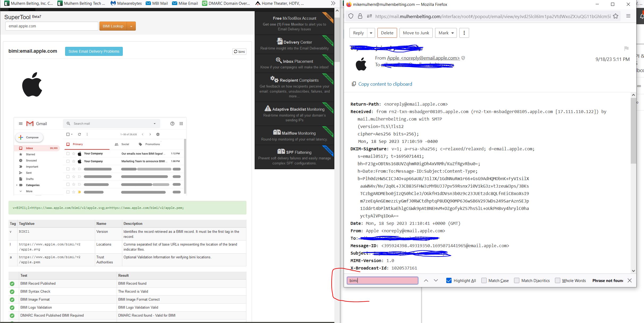This screenshot has height=323, width=644.
Task: Click the padlock site security icon
Action: pos(360,16)
